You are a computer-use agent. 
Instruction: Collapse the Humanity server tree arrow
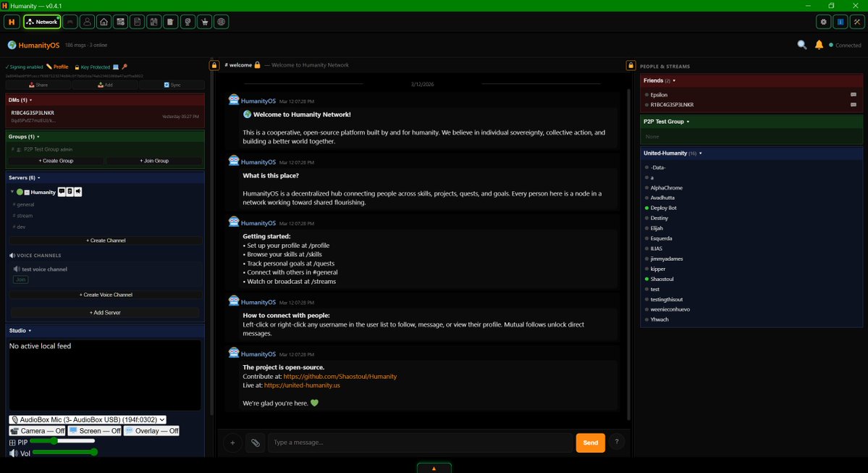click(12, 192)
